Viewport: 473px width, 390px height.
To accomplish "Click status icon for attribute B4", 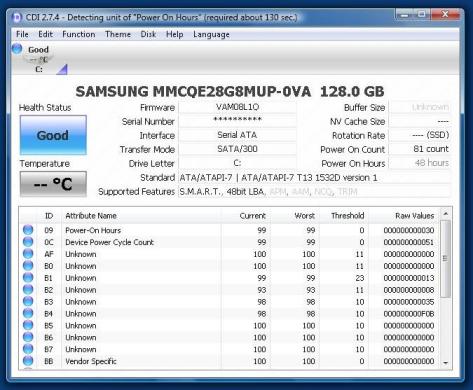I will point(28,314).
